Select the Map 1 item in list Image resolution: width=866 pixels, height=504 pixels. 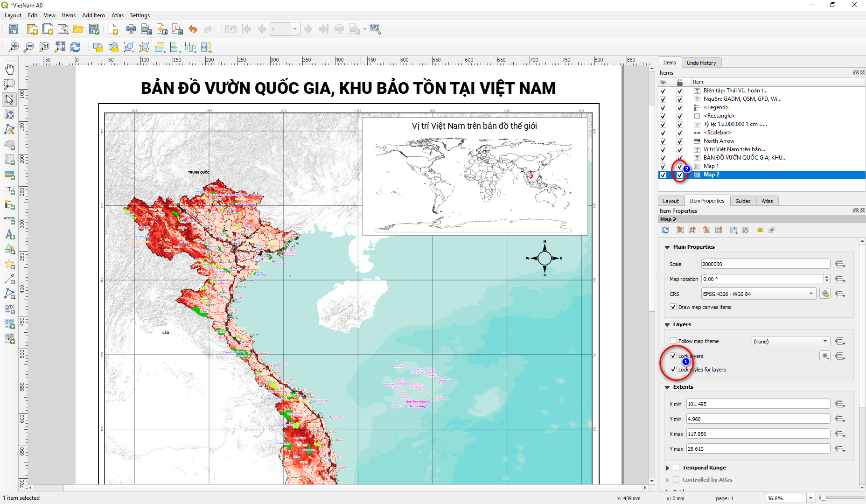(x=711, y=166)
